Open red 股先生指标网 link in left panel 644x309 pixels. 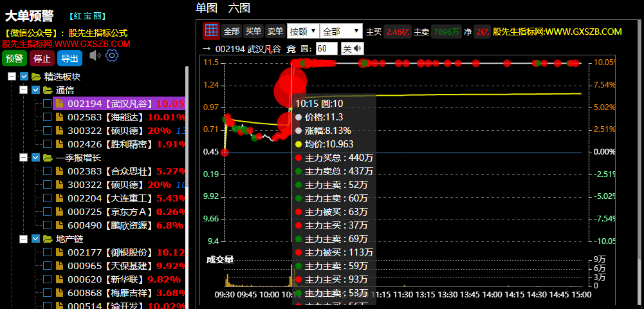pos(66,44)
